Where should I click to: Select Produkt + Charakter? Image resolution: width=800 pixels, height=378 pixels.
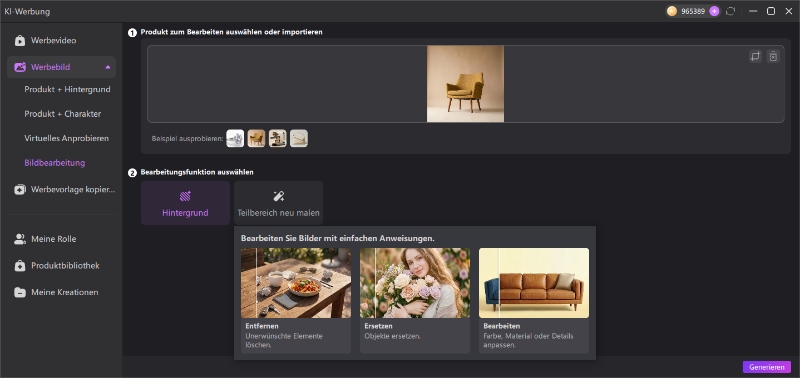tap(63, 114)
